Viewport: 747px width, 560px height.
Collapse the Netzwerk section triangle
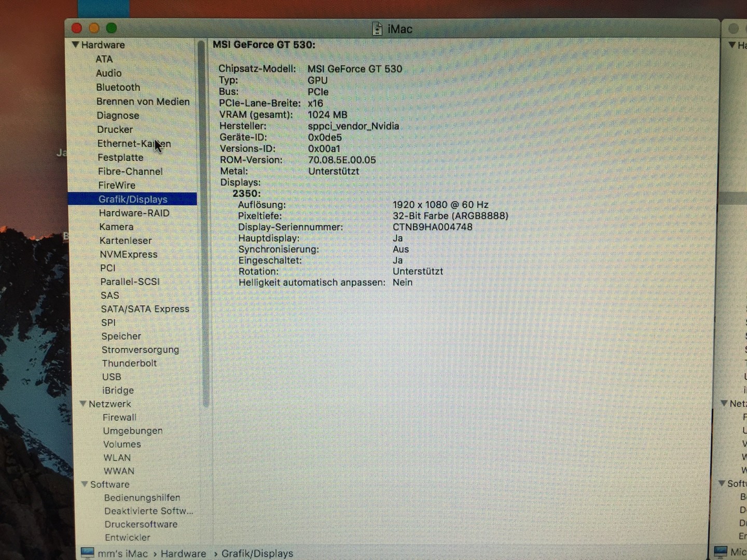(82, 403)
